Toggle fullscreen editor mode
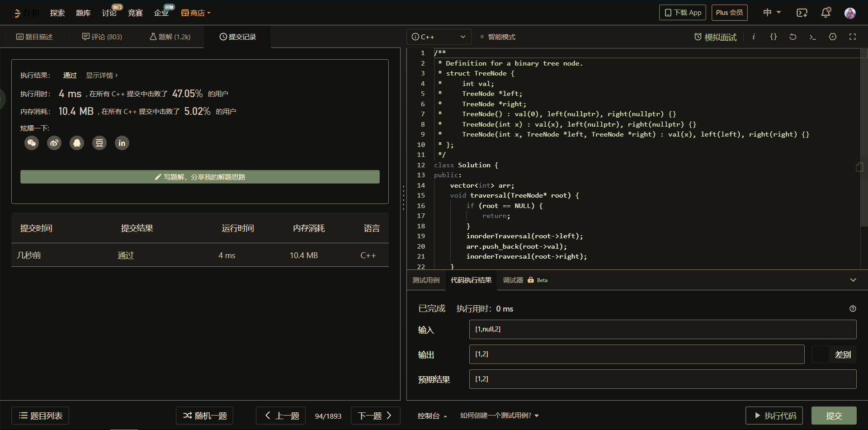This screenshot has width=868, height=430. click(x=853, y=37)
